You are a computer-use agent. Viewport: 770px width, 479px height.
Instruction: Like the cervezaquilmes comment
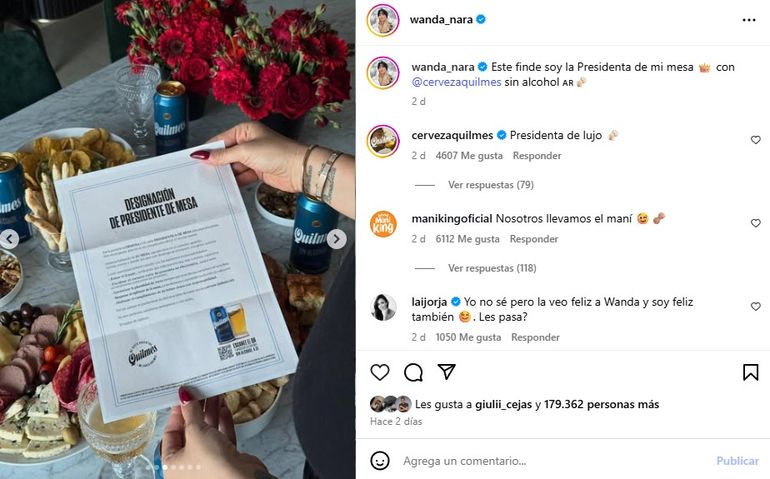[x=756, y=140]
